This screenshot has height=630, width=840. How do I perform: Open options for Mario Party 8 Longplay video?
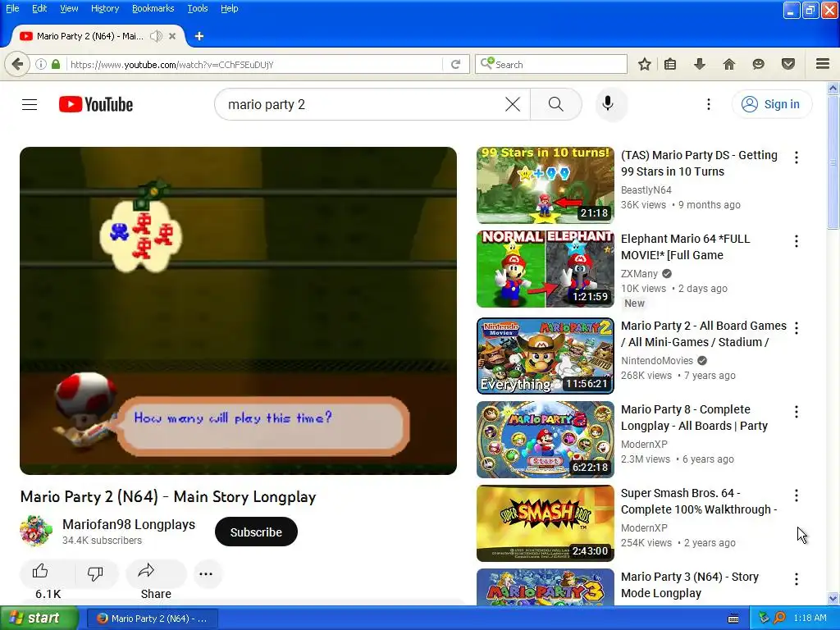pos(796,412)
